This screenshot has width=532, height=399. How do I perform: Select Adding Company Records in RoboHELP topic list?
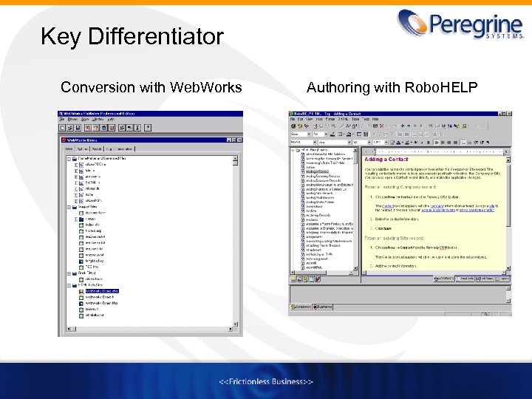click(x=322, y=176)
